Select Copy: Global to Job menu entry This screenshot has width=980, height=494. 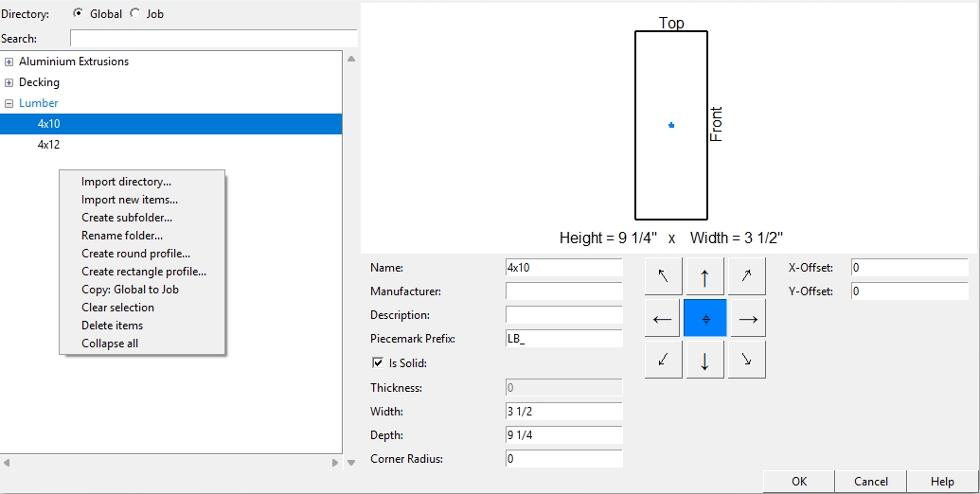tap(130, 290)
